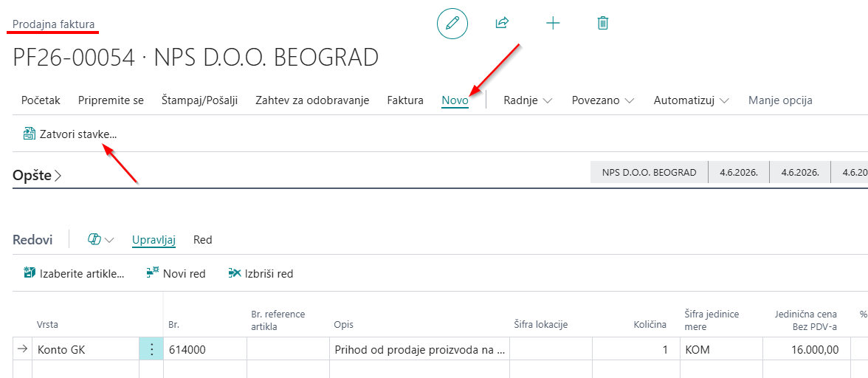This screenshot has width=868, height=378.
Task: Click the Vrsta column header
Action: 47,324
